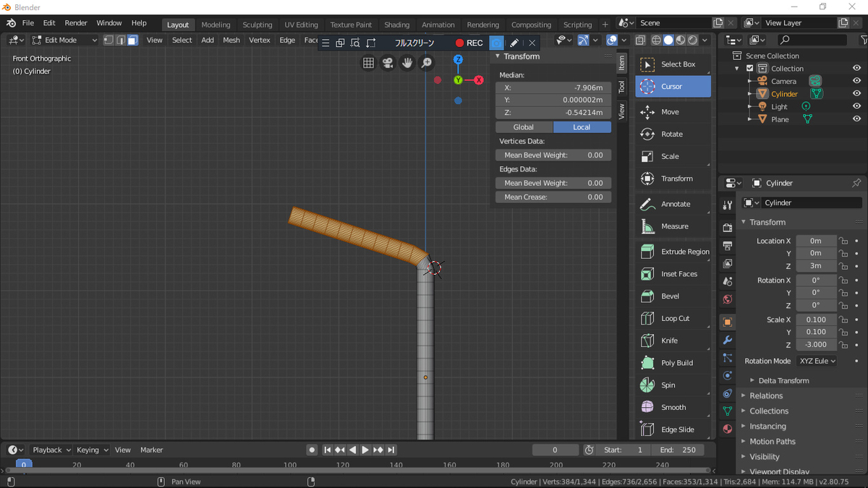This screenshot has height=488, width=868.
Task: Click the pencil icon in recorder bar
Action: coord(514,43)
